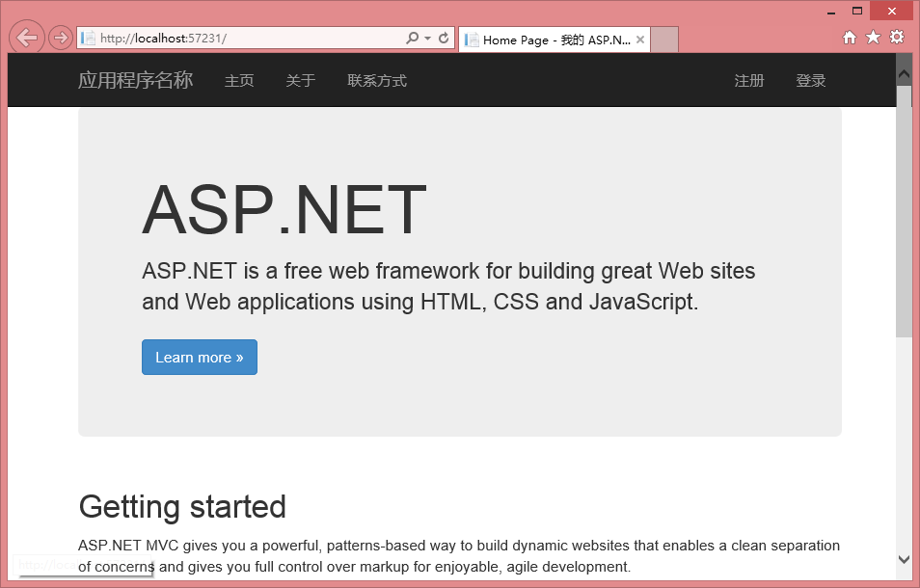The height and width of the screenshot is (588, 920).
Task: Maximize the browser window
Action: tap(857, 12)
